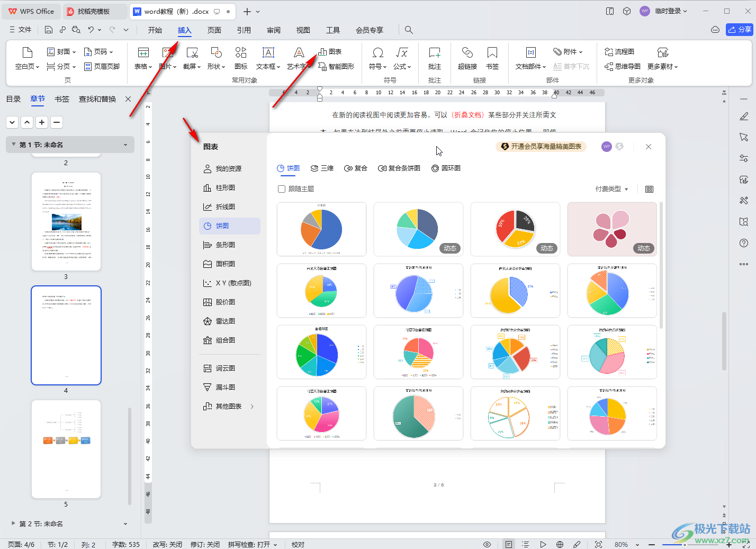Click 思维导图 mind map button
756x549 pixels.
click(x=623, y=66)
